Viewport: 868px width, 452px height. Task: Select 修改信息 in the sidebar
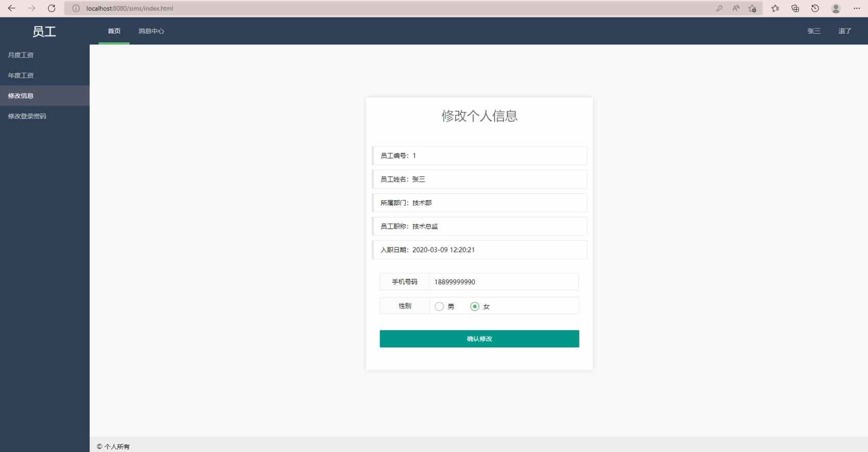tap(45, 96)
